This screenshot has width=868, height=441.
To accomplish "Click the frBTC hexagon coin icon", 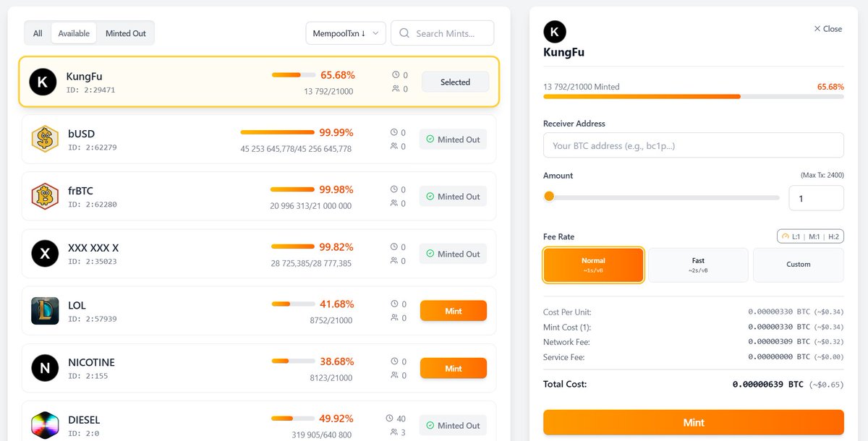I will point(45,196).
